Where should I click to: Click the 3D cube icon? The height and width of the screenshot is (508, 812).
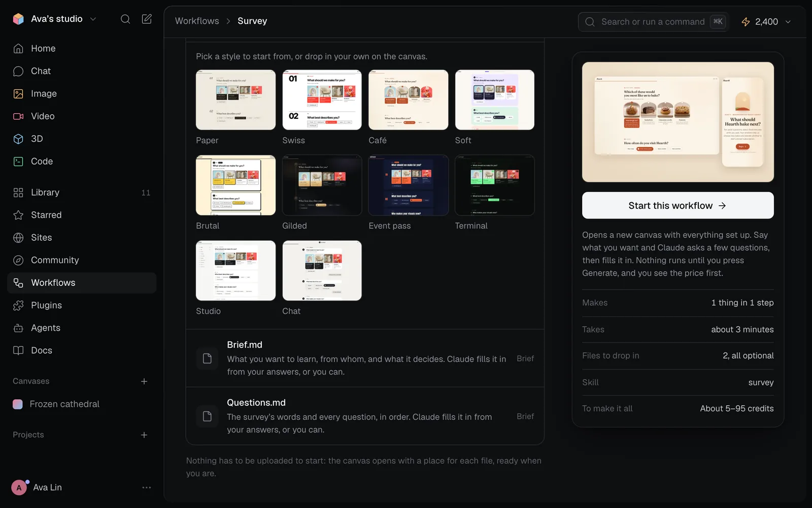[x=18, y=139]
